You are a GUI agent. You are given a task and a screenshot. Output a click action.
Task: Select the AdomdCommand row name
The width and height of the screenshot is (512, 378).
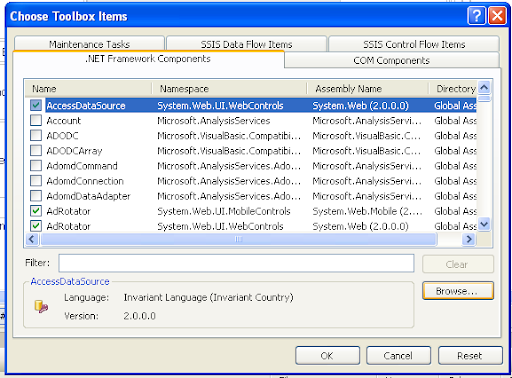(82, 166)
